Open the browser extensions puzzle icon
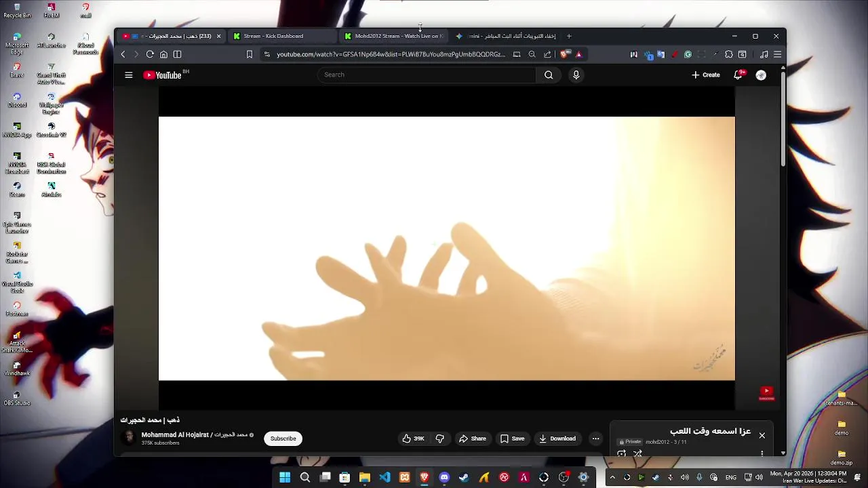The height and width of the screenshot is (488, 868). [x=729, y=54]
